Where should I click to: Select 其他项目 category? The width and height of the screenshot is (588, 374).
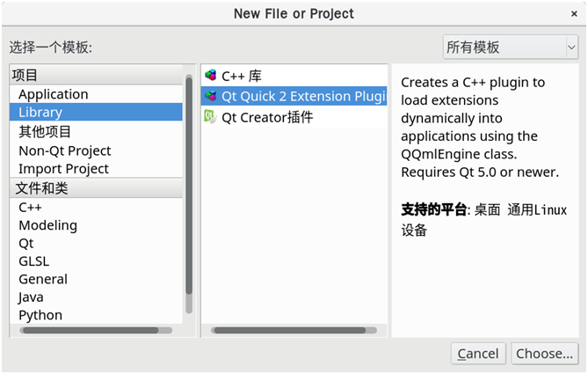(45, 132)
